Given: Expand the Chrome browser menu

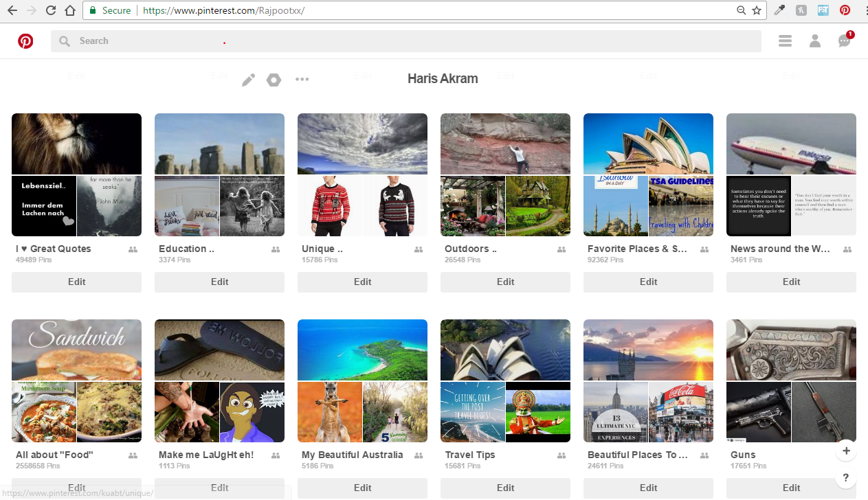Looking at the screenshot, I should (861, 10).
